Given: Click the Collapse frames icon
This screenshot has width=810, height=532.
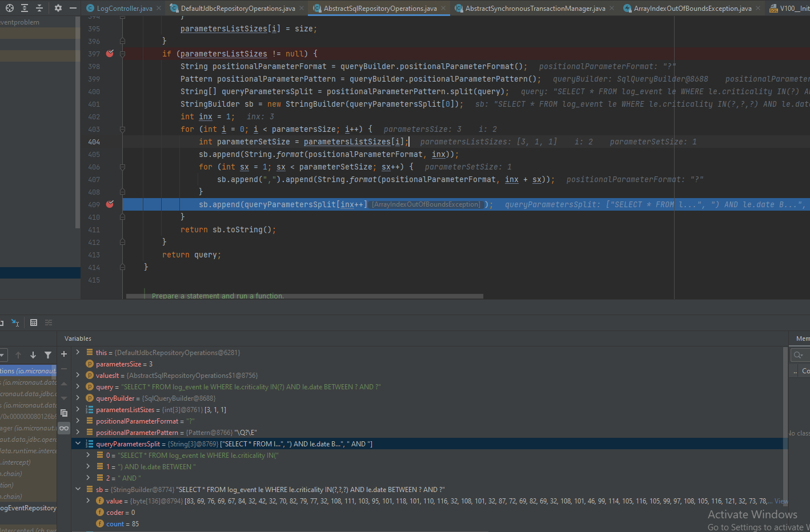Looking at the screenshot, I should click(39, 8).
